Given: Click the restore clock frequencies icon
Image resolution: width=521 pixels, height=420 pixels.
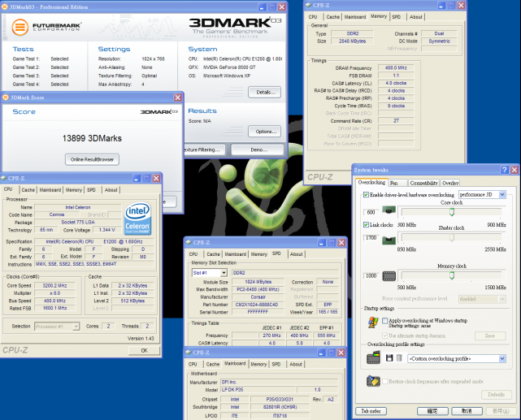Looking at the screenshot, I should point(373,381).
